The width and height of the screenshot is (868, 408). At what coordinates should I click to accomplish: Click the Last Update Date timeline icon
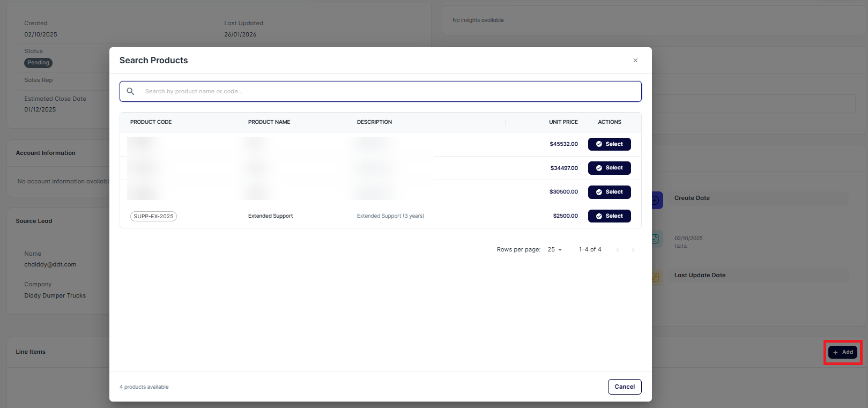coord(656,277)
